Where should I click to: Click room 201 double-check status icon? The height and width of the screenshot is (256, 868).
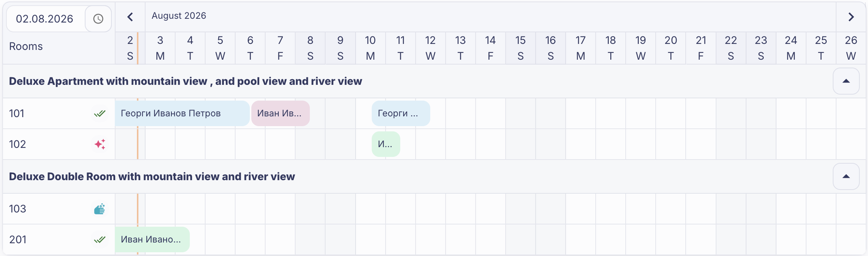100,239
